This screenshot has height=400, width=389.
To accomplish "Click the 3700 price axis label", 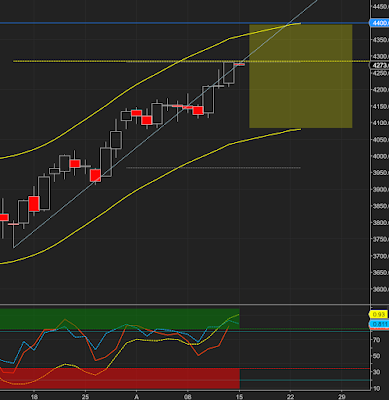I will click(381, 256).
